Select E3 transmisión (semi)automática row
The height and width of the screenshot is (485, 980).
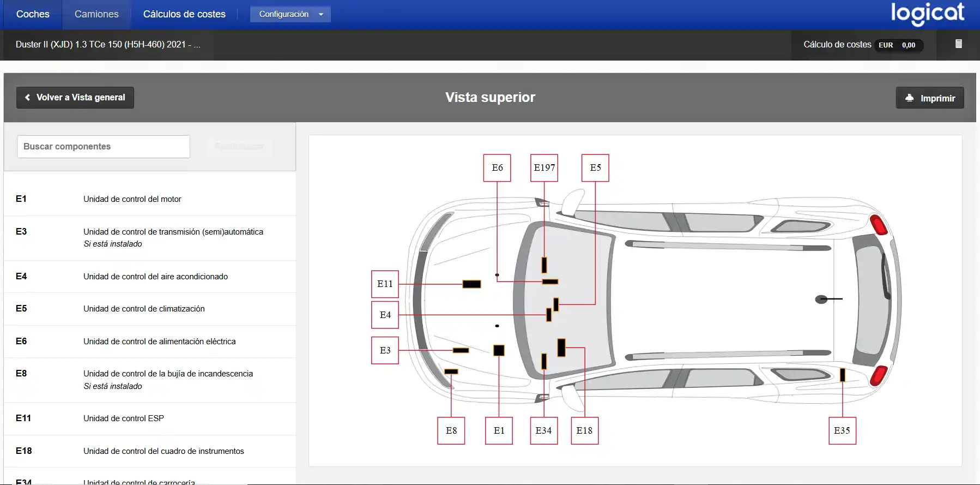[x=150, y=238]
